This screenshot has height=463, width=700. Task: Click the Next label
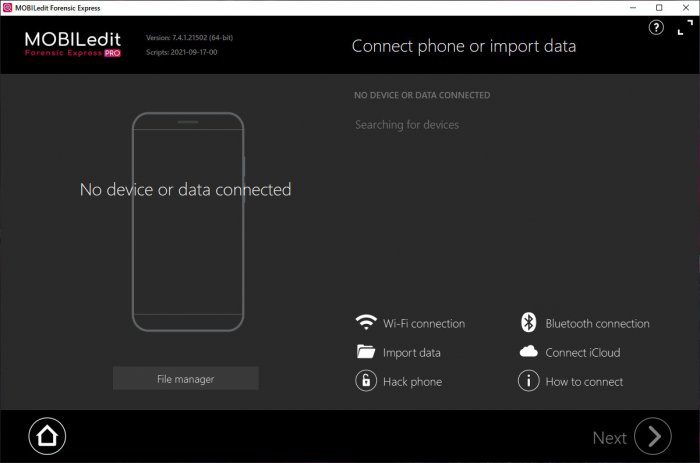(x=609, y=438)
